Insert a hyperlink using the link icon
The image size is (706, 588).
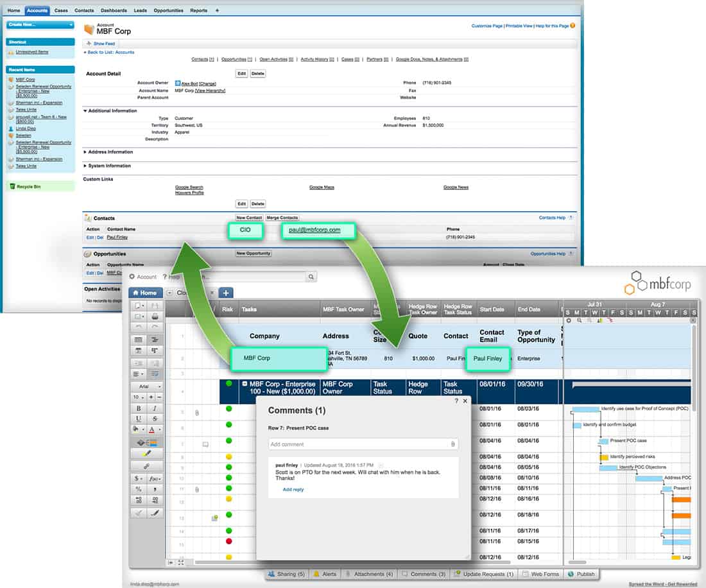(x=146, y=466)
